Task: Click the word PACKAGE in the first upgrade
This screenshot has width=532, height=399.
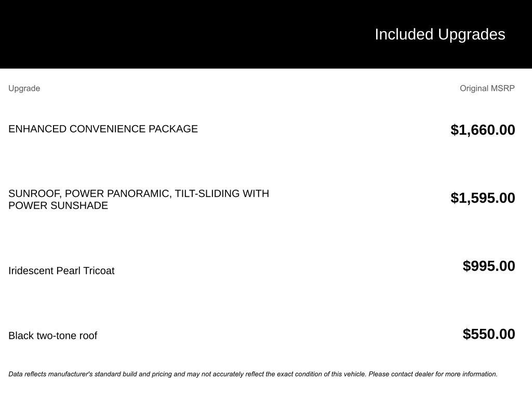Action: 173,129
